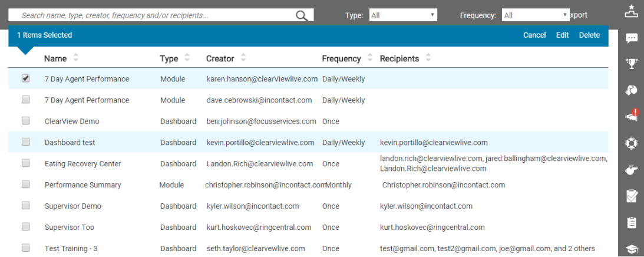Viewport: 644px width, 257px height.
Task: Open the clipboard icon in sidebar
Action: [631, 223]
